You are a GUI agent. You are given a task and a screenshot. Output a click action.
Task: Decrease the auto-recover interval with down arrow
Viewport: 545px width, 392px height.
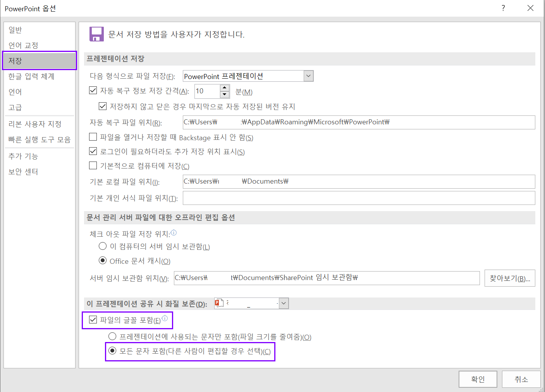pyautogui.click(x=225, y=95)
